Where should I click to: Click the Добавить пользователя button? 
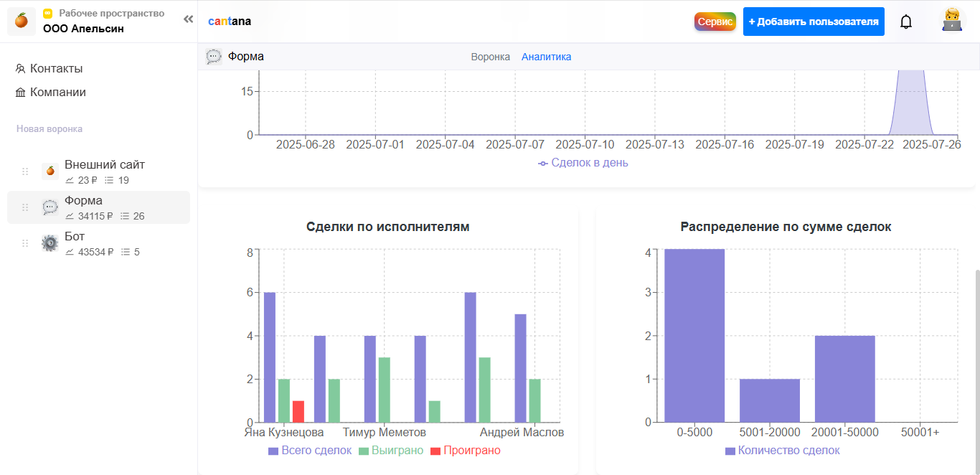[814, 22]
